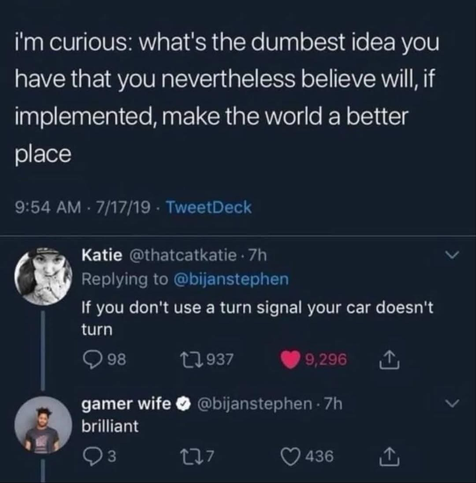The image size is (476, 483).
Task: Click the @bijanstephen handle beside gamer wife
Action: point(255,404)
